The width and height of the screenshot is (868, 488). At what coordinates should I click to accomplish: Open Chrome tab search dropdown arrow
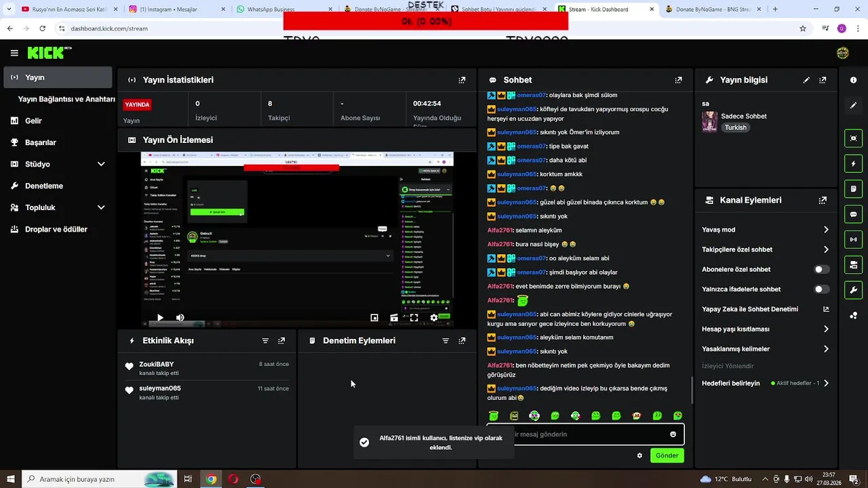point(8,9)
